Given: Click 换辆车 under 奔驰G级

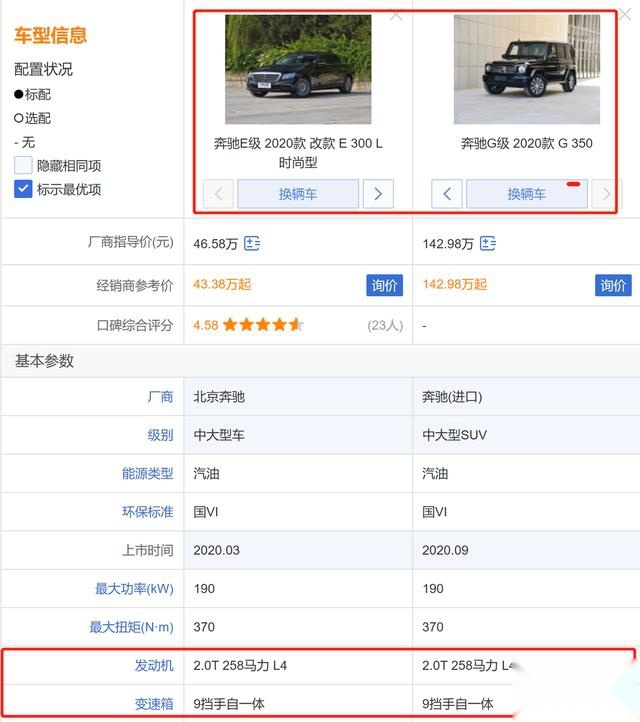Looking at the screenshot, I should click(527, 194).
